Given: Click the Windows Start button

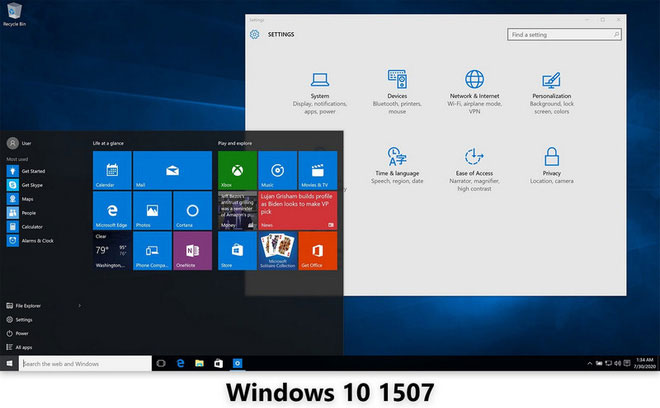Looking at the screenshot, I should 9,363.
